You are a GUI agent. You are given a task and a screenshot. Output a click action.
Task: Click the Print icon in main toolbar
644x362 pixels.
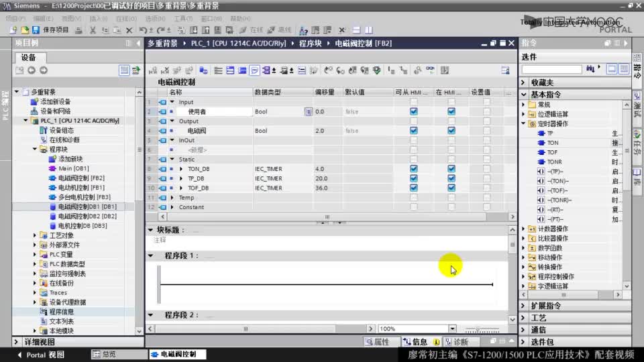[x=78, y=30]
